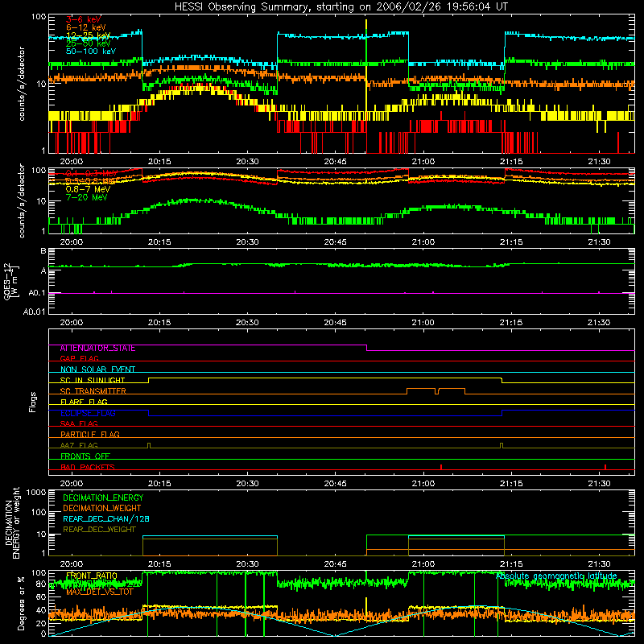
Task: Select the GAP_FLAG label
Action: pos(79,358)
